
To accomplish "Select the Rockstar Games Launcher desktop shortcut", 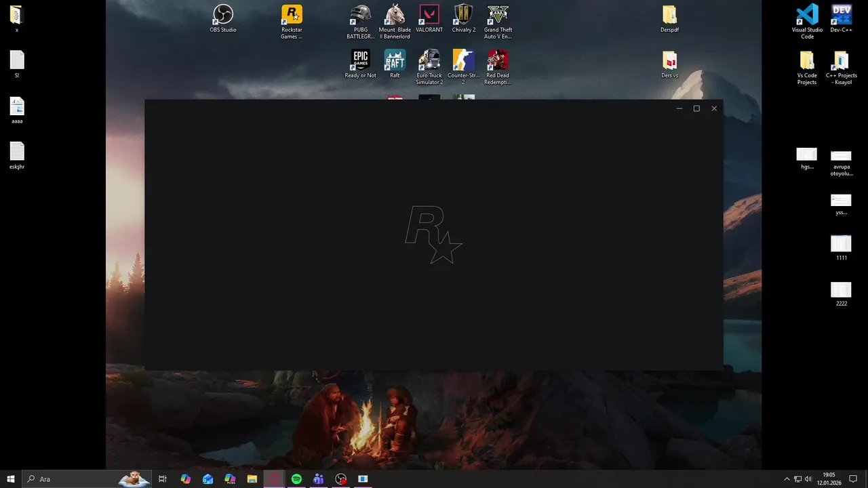I will 292,22.
